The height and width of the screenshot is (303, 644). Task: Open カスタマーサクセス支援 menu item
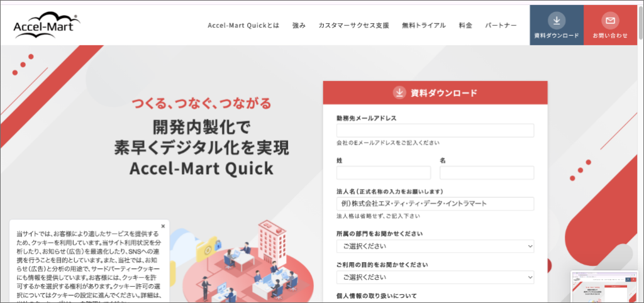(x=353, y=25)
